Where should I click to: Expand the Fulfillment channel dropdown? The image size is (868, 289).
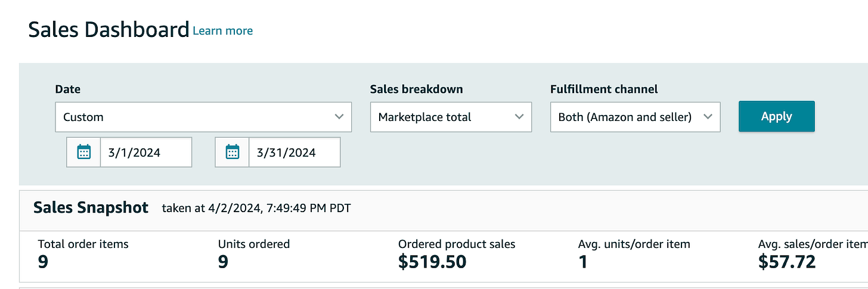pyautogui.click(x=635, y=117)
